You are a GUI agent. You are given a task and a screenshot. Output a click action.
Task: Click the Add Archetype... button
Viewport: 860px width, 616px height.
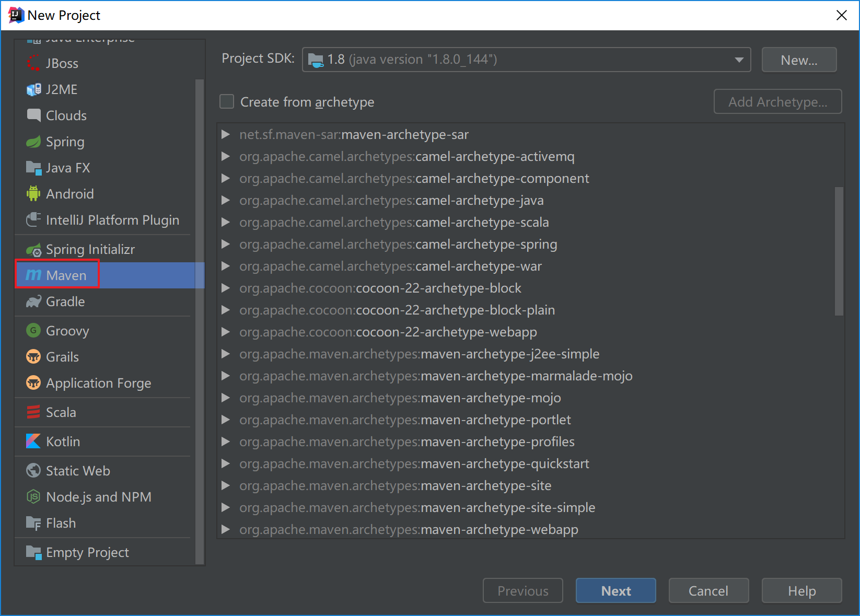click(778, 101)
